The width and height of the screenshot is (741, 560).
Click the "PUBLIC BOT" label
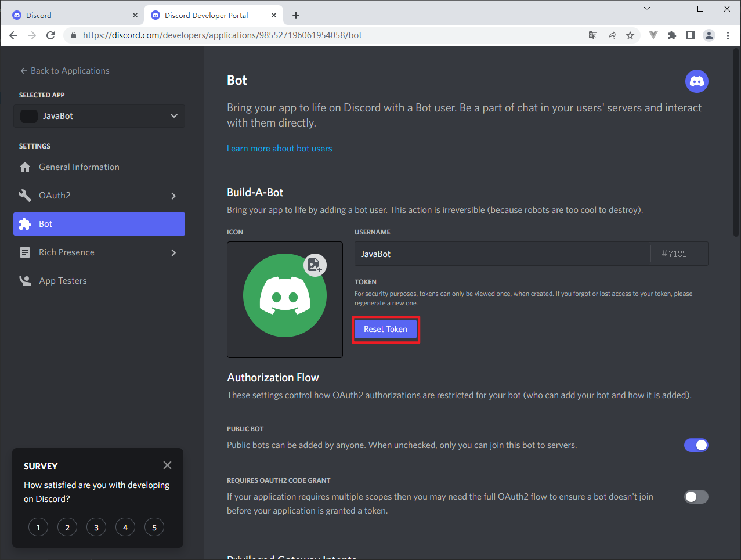245,429
